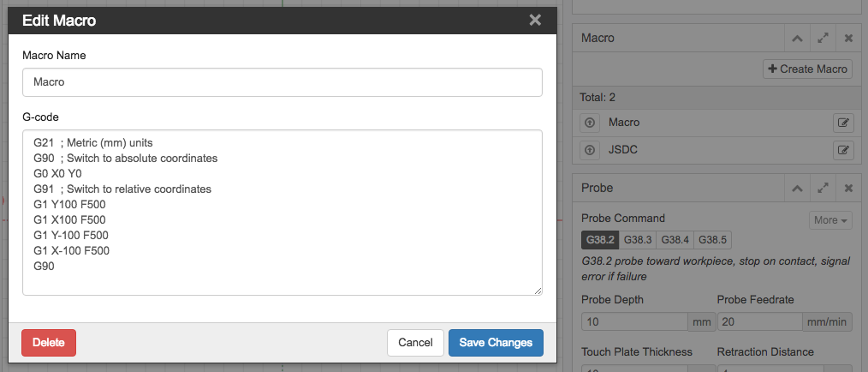
Task: Save Changes to the macro
Action: [496, 343]
